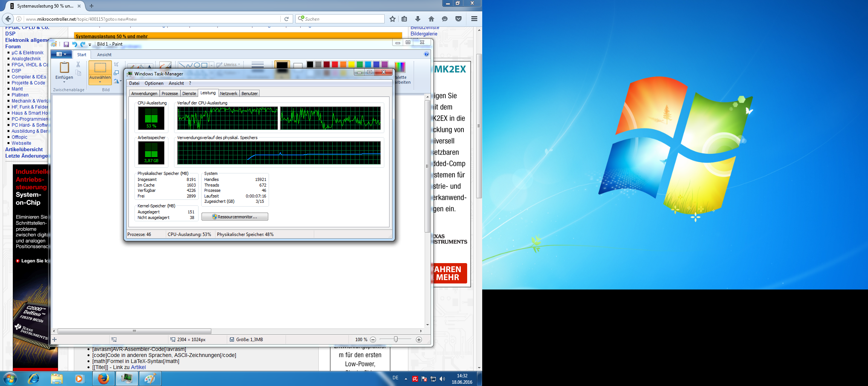Screen dimensions: 868x386
Task: Switch to the Benutzer tab
Action: click(249, 93)
